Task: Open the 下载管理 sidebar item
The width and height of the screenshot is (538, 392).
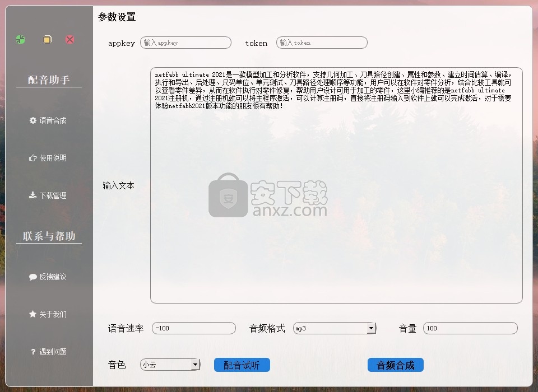Action: tap(48, 195)
